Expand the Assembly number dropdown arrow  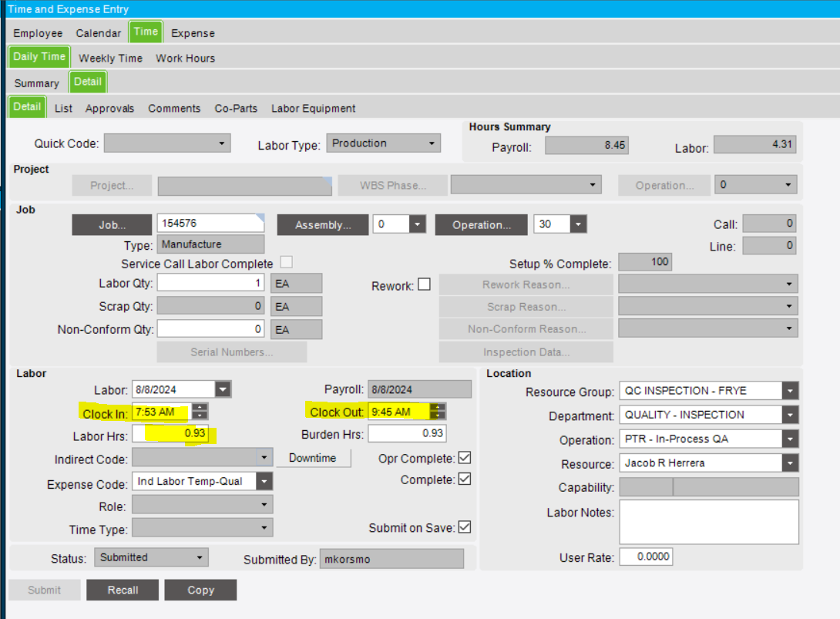click(418, 224)
